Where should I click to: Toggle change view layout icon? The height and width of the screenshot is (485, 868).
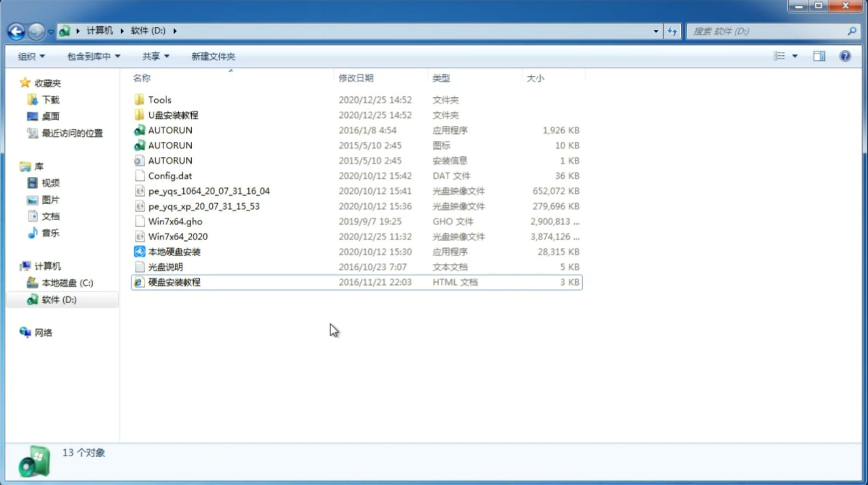(x=784, y=56)
